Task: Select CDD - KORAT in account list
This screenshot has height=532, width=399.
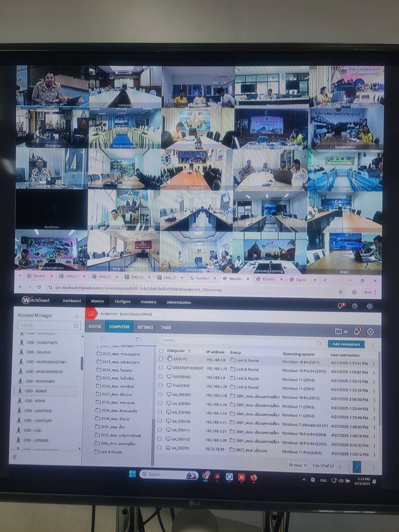Action: tap(36, 391)
